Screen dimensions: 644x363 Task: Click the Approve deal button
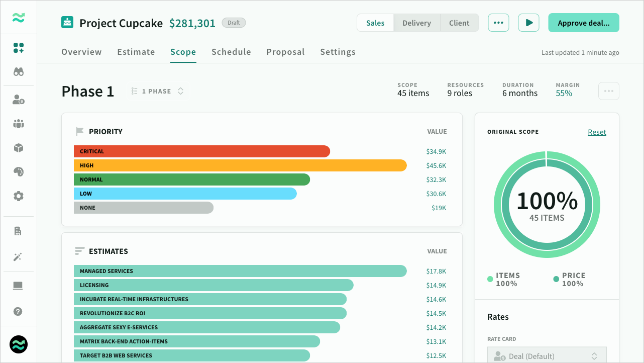[x=584, y=23]
